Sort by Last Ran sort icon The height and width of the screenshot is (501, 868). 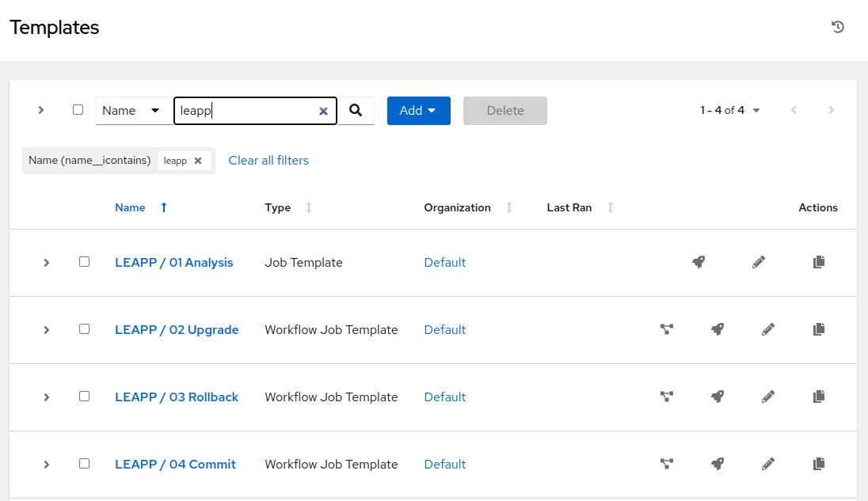coord(610,207)
